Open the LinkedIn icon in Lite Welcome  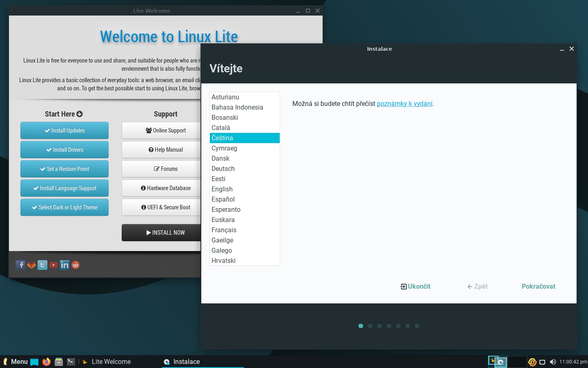tap(65, 265)
